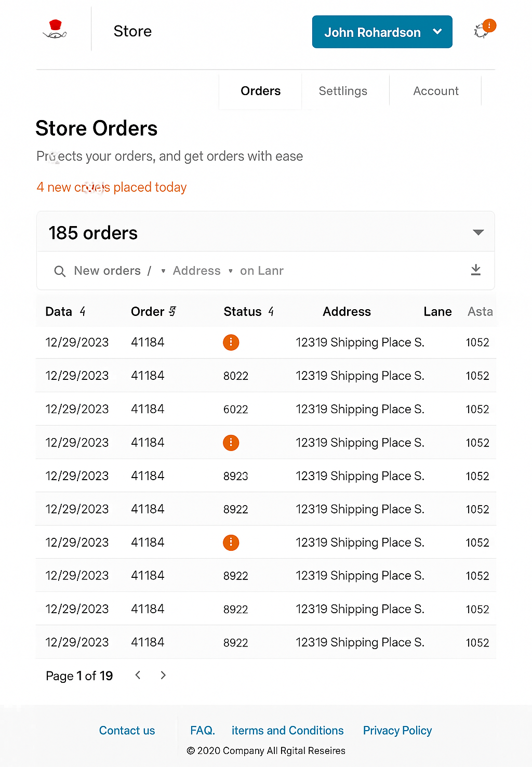Image resolution: width=532 pixels, height=767 pixels.
Task: Click fourth row orange status alert icon
Action: (231, 443)
